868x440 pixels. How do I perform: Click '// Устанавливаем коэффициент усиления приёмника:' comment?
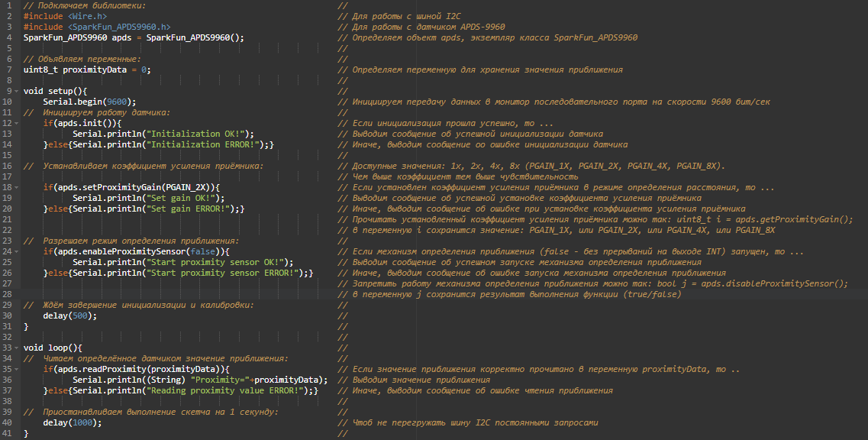click(144, 166)
